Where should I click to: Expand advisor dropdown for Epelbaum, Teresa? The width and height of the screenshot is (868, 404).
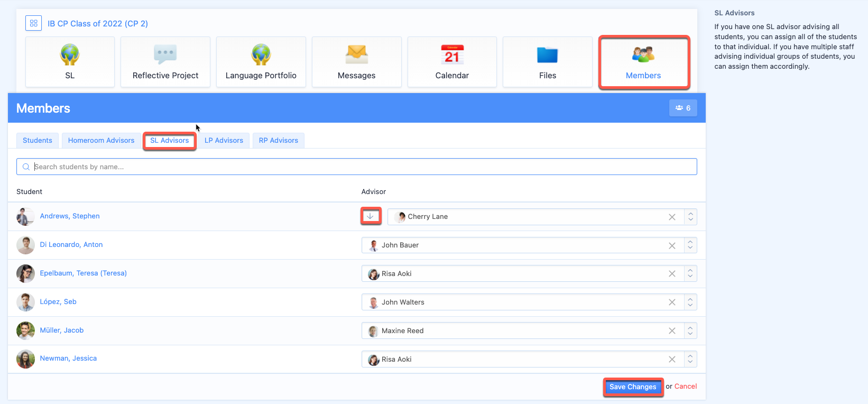(x=690, y=274)
